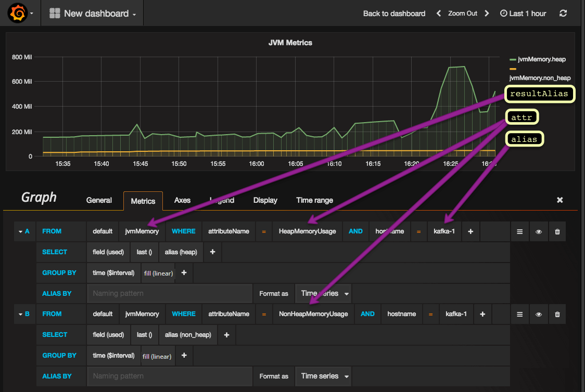Viewport: 585px width, 392px height.
Task: Open the Grafana logo menu
Action: point(20,13)
